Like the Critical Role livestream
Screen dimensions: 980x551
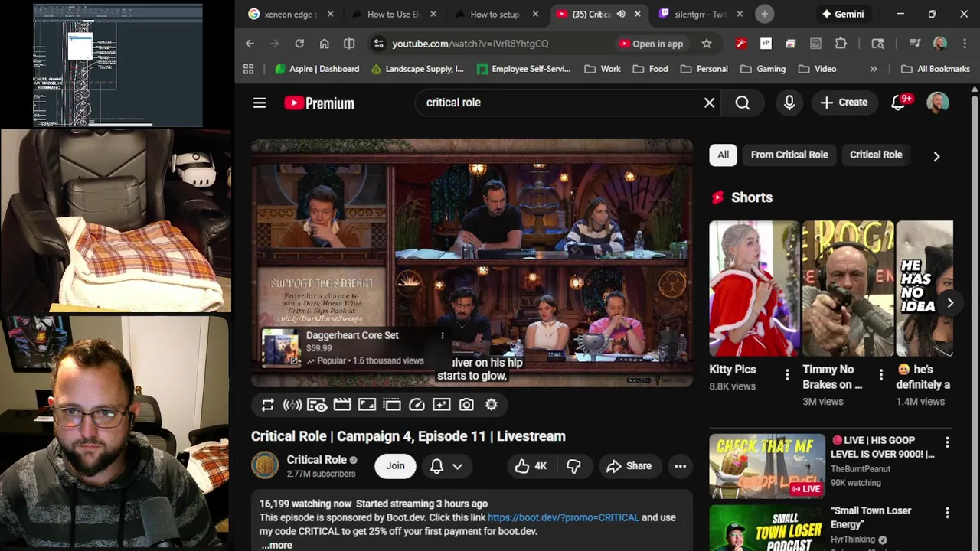pos(531,466)
